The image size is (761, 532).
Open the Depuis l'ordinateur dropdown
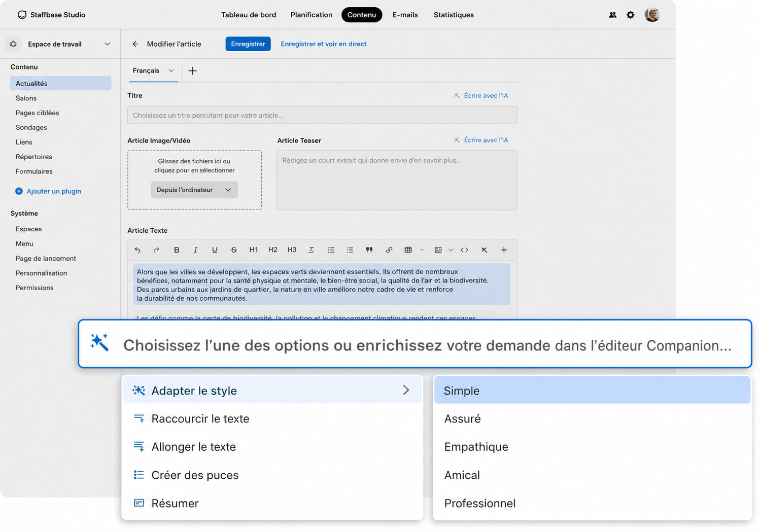(x=194, y=190)
